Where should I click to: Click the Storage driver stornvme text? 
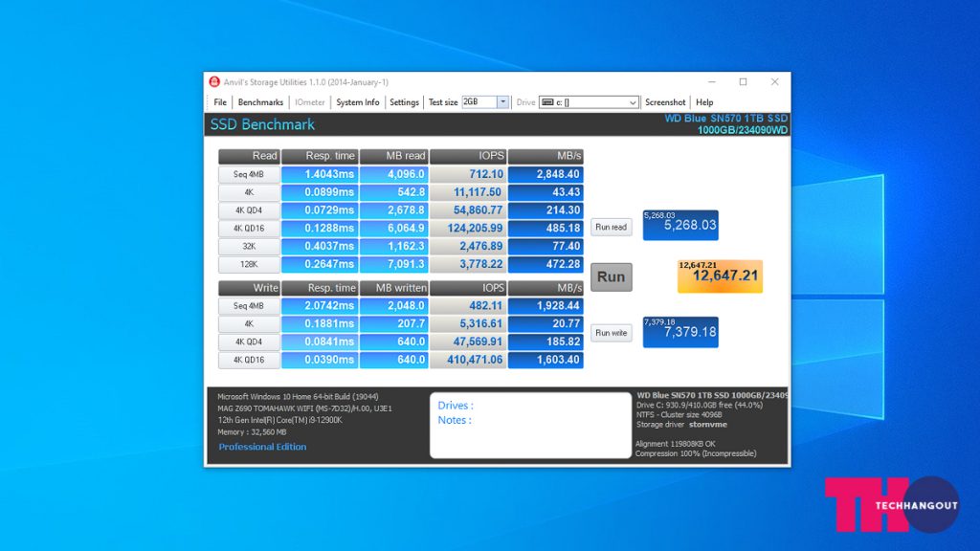coord(681,425)
